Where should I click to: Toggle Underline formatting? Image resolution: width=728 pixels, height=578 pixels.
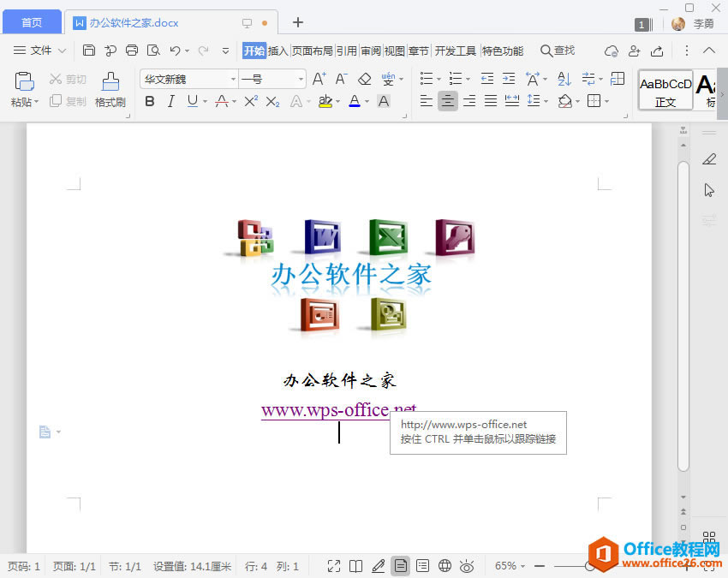point(192,101)
